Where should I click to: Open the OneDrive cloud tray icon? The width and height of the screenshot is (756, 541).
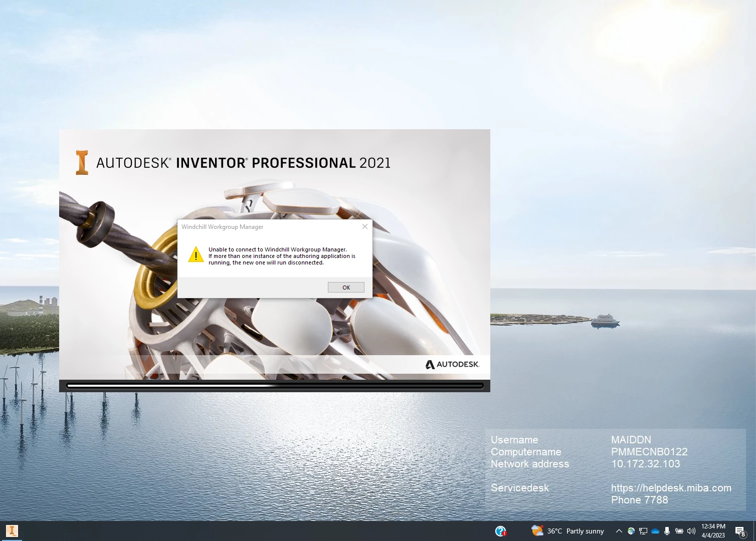[x=655, y=531]
